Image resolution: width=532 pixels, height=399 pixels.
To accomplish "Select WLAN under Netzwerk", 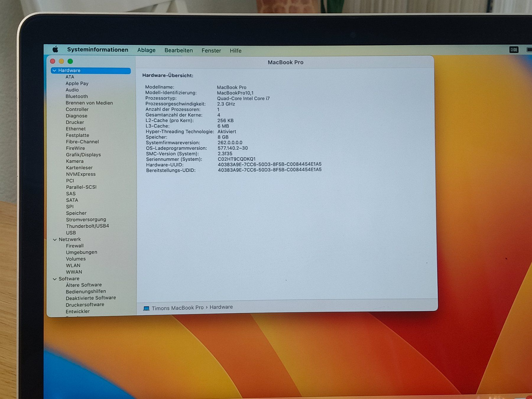I will click(73, 265).
